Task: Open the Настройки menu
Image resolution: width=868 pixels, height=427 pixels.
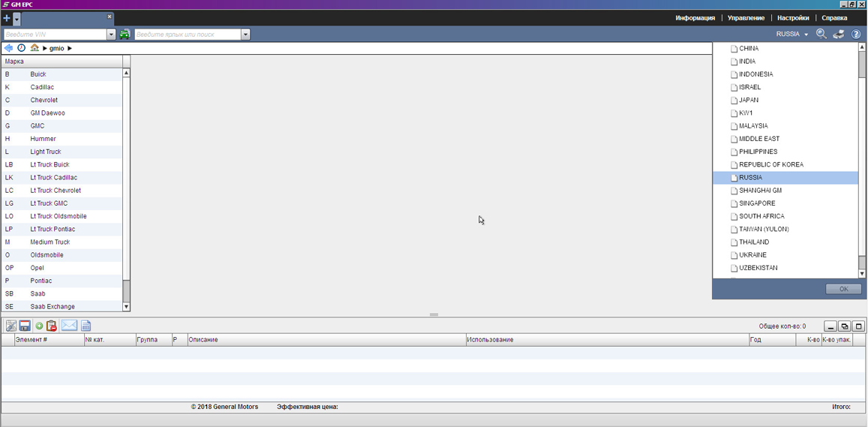Action: [793, 18]
